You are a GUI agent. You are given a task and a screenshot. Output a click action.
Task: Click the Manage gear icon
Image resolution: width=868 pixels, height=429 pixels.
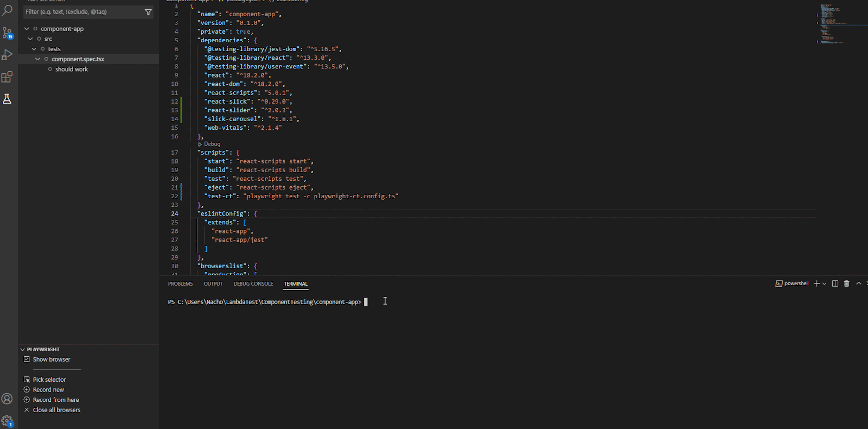click(x=7, y=420)
